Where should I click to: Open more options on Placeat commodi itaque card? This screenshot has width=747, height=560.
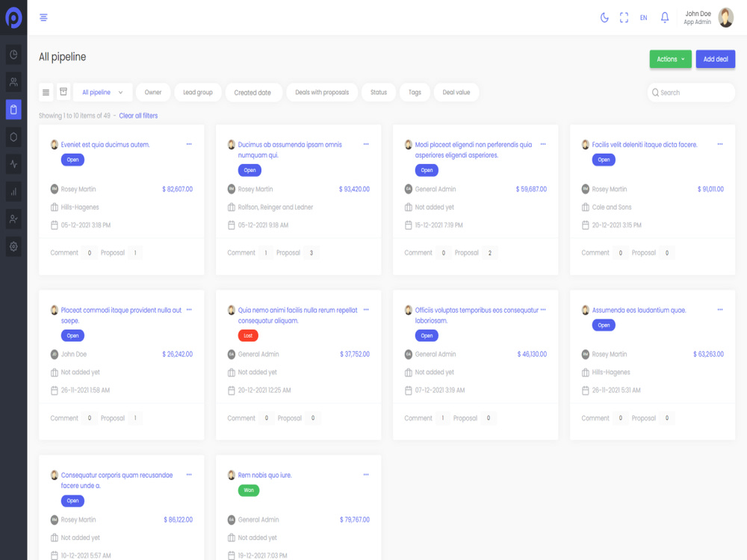point(189,310)
